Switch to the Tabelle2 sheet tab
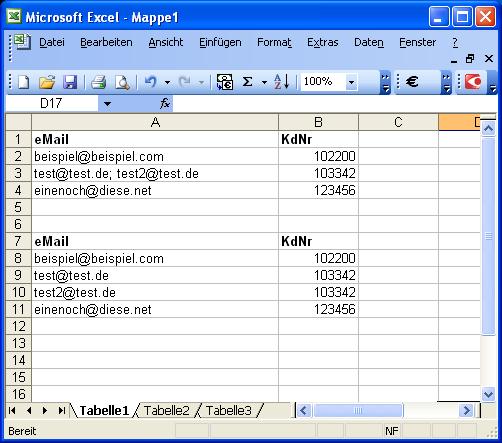Image resolution: width=502 pixels, height=443 pixels. 166,410
